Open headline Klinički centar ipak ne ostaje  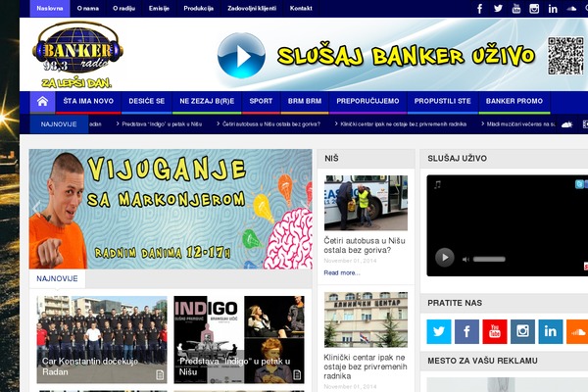coord(366,367)
